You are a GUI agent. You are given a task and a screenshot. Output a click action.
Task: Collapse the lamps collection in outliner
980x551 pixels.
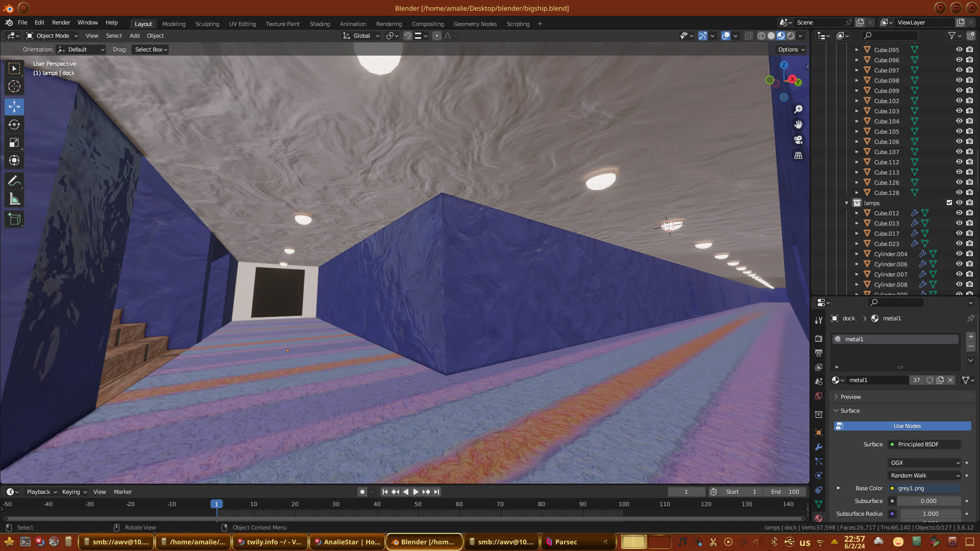pyautogui.click(x=846, y=203)
